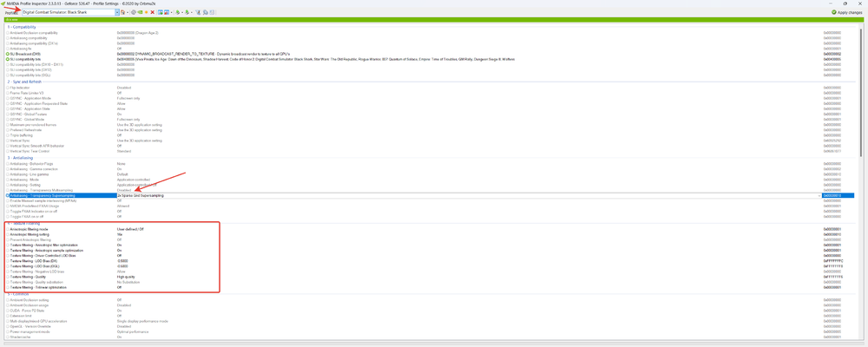Viewport: 868px width, 347px height.
Task: Open the Profiles combo box dropdown arrow
Action: click(x=117, y=12)
